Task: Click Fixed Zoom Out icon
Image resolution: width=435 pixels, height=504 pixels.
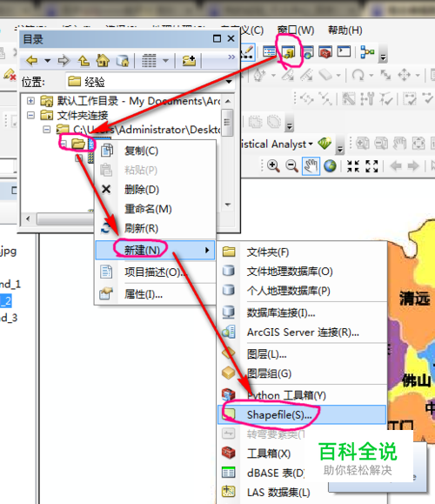Action: coord(371,166)
